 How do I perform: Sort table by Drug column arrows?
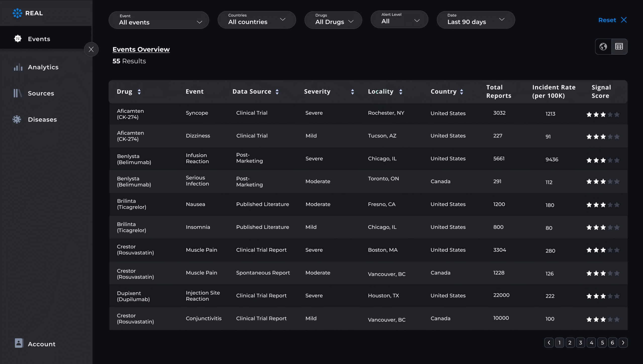point(139,92)
